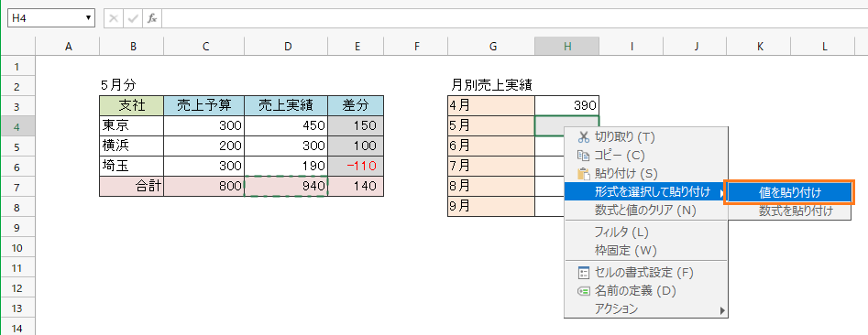Viewport: 868px width, 335px height.
Task: Open the insert function fx icon
Action: tap(151, 18)
